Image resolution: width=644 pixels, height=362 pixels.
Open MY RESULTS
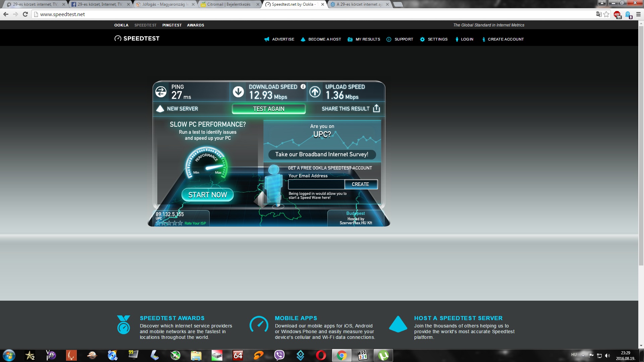(x=364, y=39)
